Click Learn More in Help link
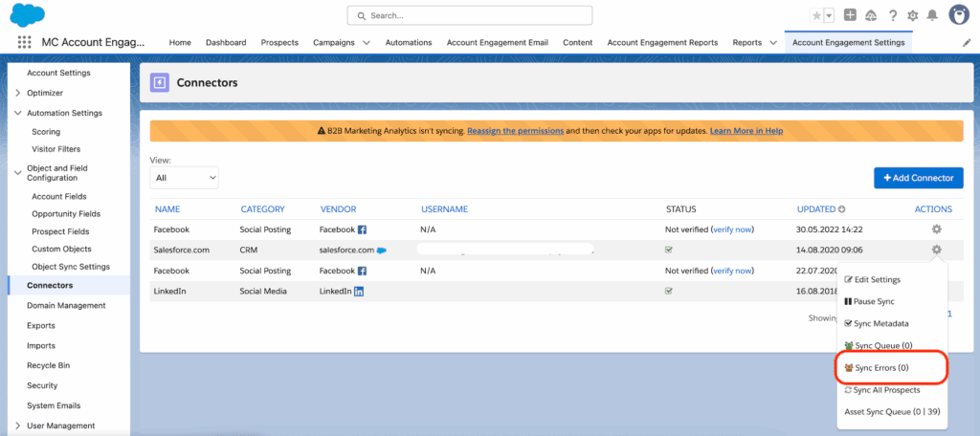The height and width of the screenshot is (436, 980). click(746, 131)
